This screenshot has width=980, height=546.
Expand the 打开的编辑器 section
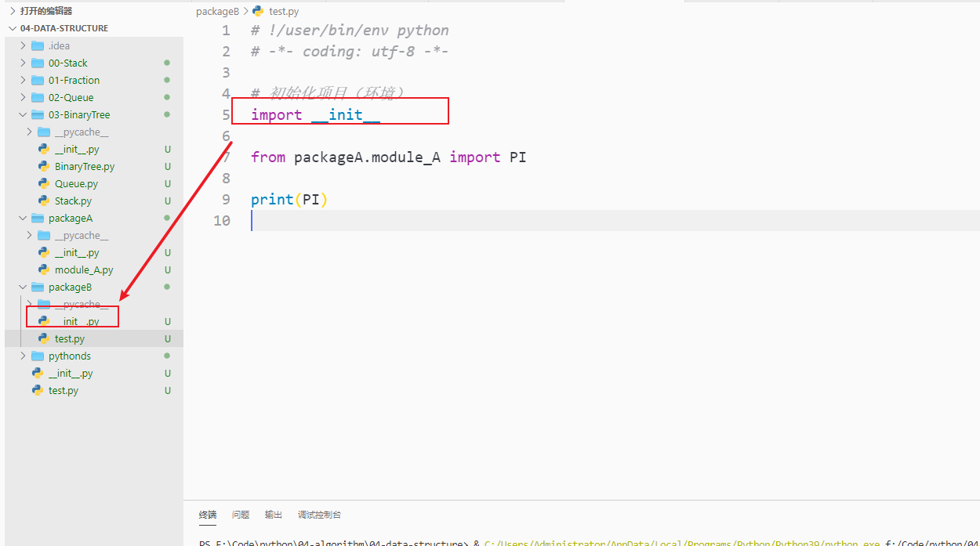tap(13, 11)
